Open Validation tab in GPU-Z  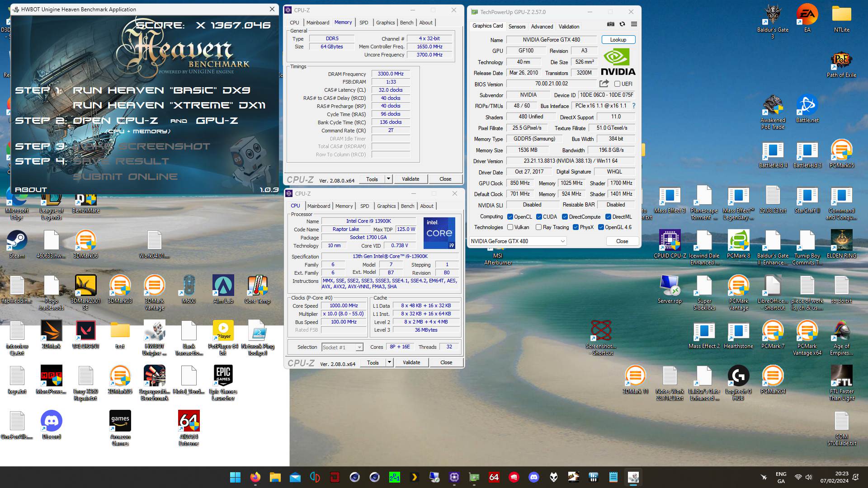point(569,26)
